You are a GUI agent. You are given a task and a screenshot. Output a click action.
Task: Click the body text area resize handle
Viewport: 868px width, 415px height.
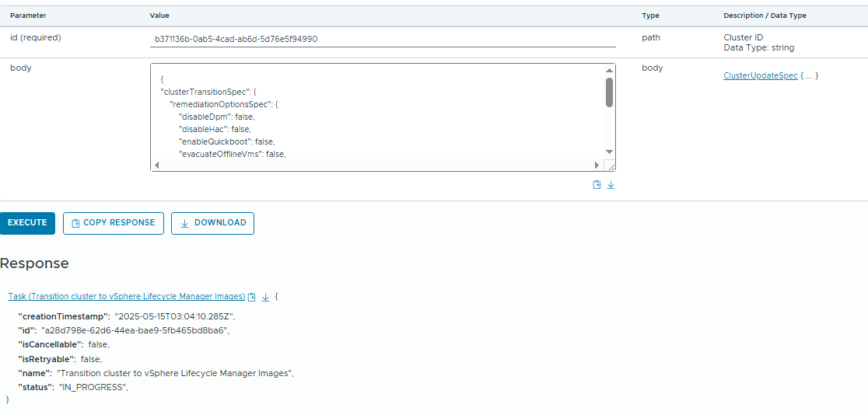click(x=611, y=166)
